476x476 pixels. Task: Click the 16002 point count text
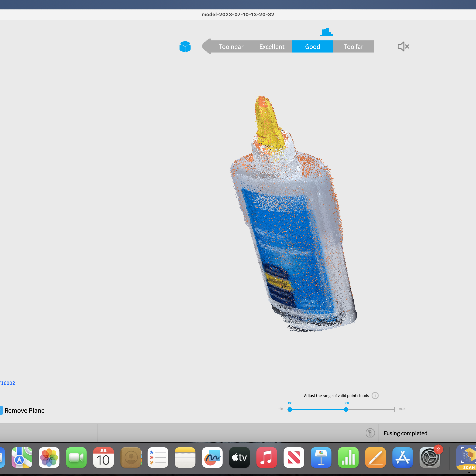(7, 383)
